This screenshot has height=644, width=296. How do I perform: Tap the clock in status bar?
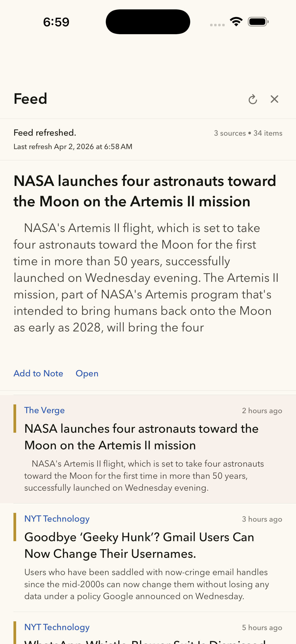tap(56, 22)
